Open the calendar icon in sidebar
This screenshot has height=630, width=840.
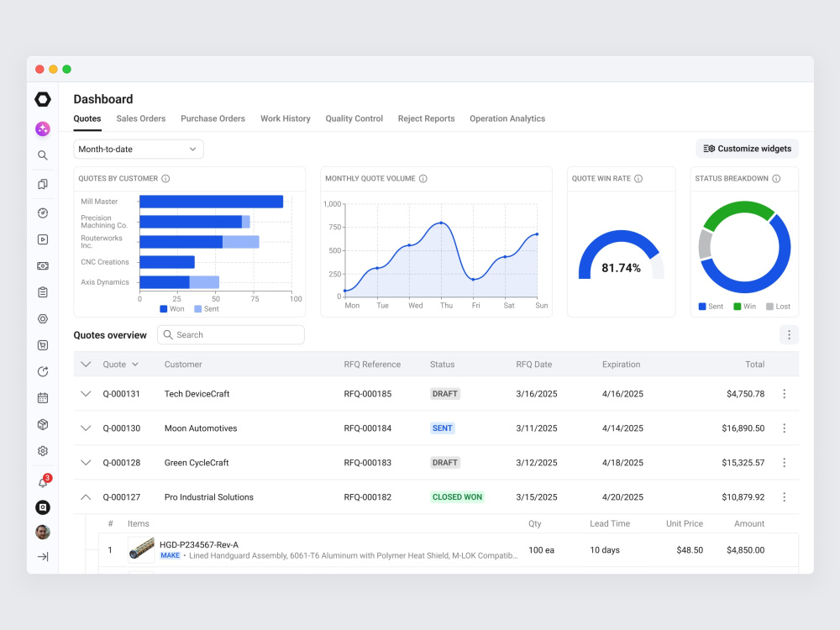tap(43, 398)
